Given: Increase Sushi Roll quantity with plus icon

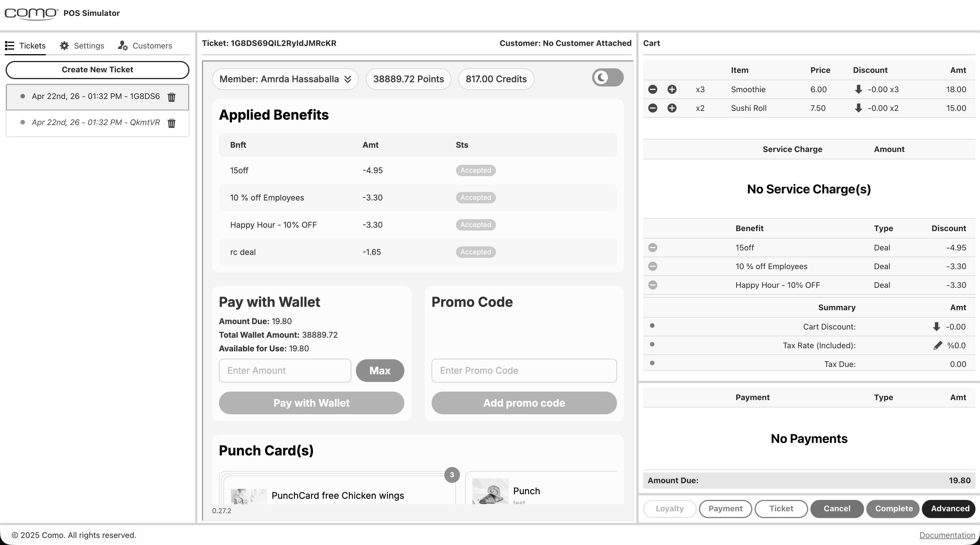Looking at the screenshot, I should tap(672, 108).
